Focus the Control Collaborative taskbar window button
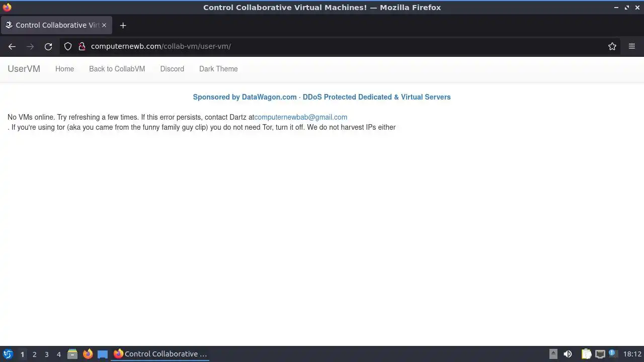 click(160, 354)
